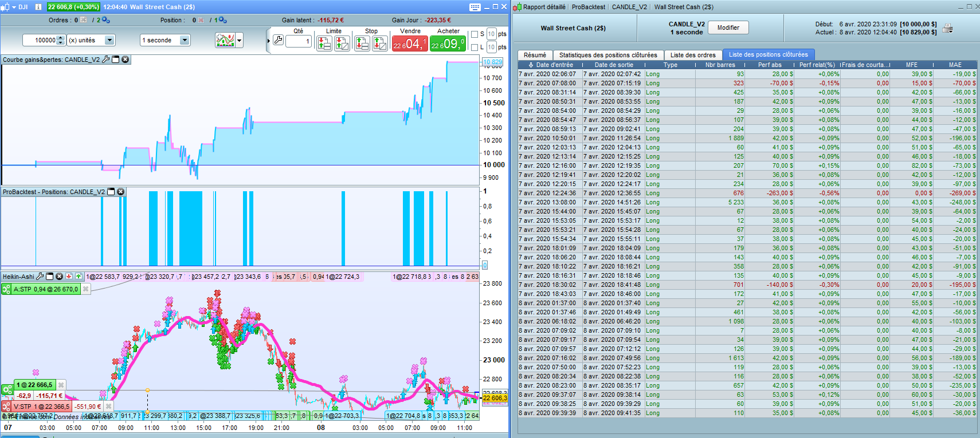Sort by Perf abs column header
Viewport: 980px width, 438px height.
pyautogui.click(x=770, y=65)
